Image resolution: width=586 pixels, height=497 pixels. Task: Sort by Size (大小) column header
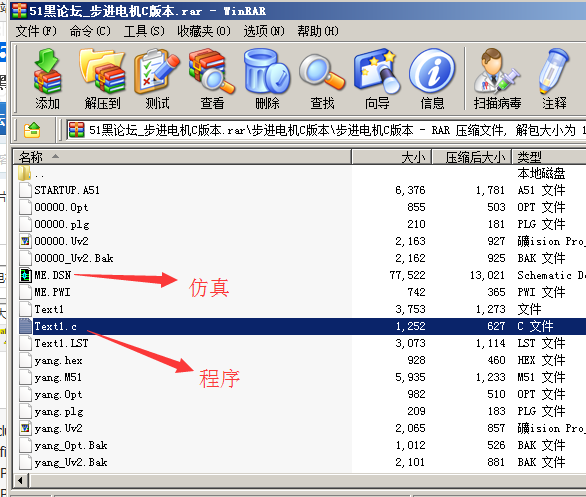coord(392,157)
